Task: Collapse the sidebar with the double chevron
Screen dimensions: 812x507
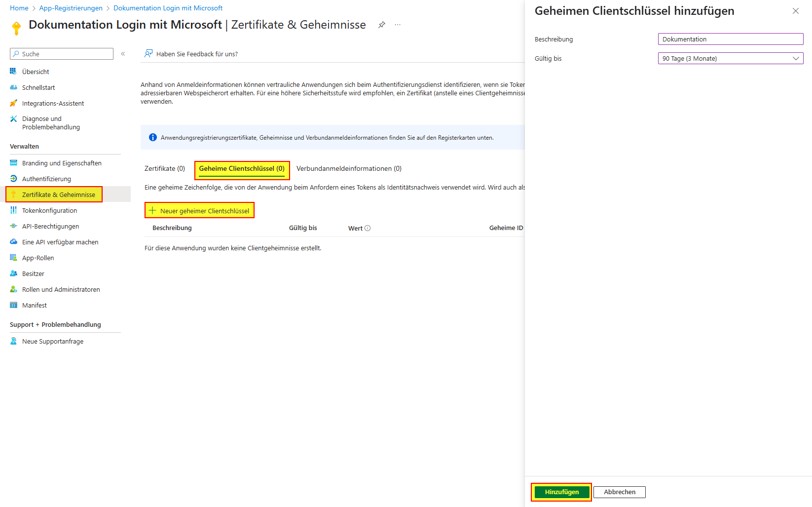Action: pyautogui.click(x=123, y=54)
